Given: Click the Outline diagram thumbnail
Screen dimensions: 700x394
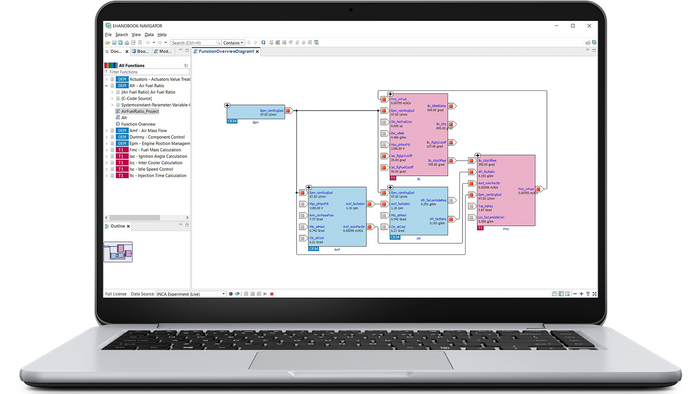Looking at the screenshot, I should click(118, 252).
